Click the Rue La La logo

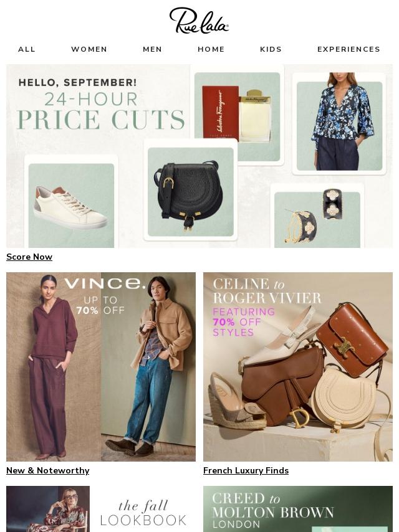(199, 21)
